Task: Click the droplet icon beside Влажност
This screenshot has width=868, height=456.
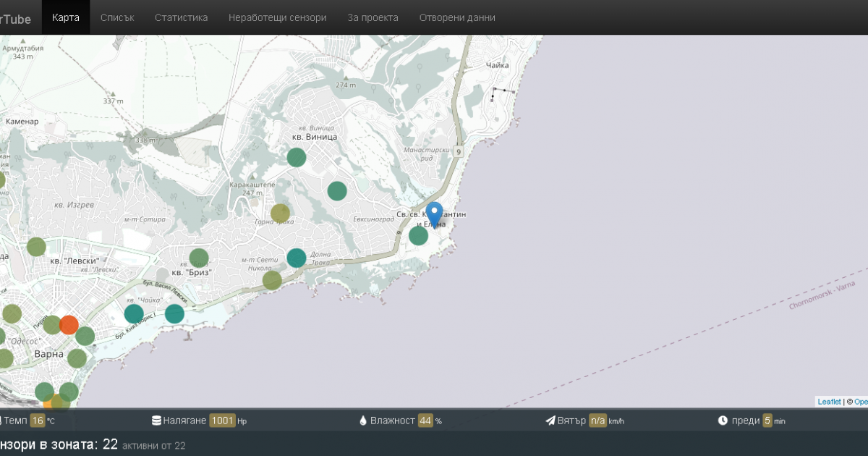Action: (x=363, y=421)
